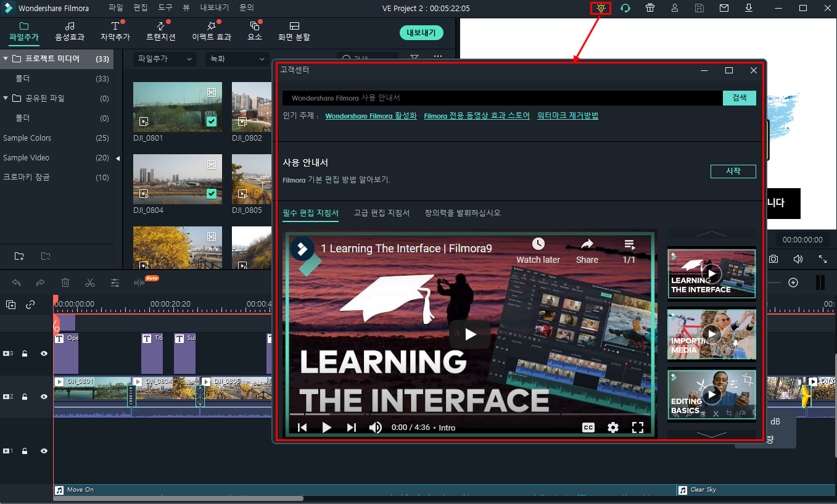
Task: Click the green 내보내기 export button
Action: click(x=421, y=33)
